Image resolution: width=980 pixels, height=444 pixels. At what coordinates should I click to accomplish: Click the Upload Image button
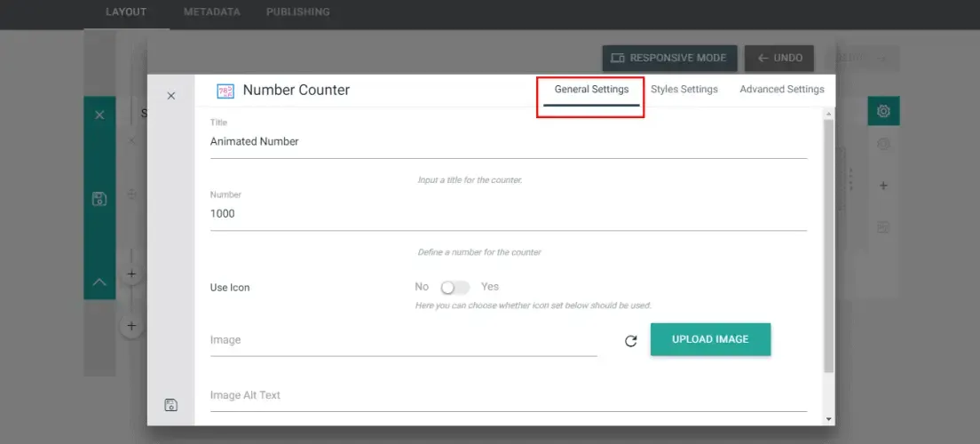pyautogui.click(x=710, y=339)
